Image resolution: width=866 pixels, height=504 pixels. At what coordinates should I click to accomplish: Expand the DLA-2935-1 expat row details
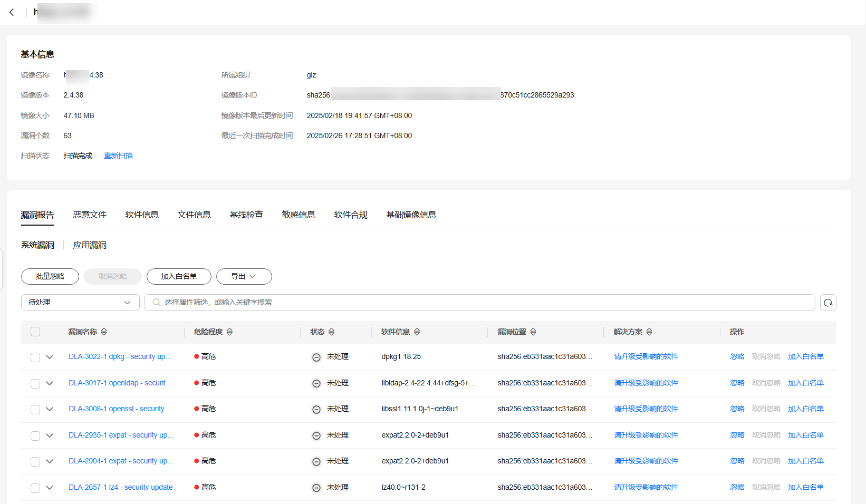[50, 435]
